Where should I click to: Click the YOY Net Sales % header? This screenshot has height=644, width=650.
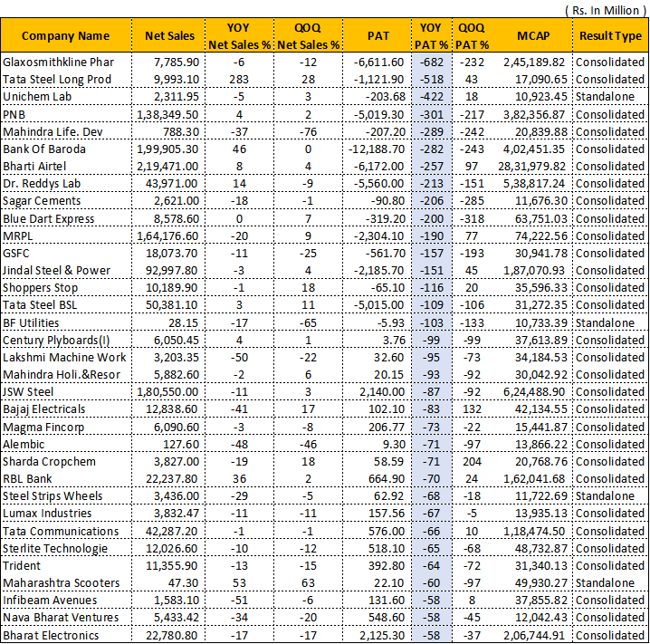click(239, 36)
